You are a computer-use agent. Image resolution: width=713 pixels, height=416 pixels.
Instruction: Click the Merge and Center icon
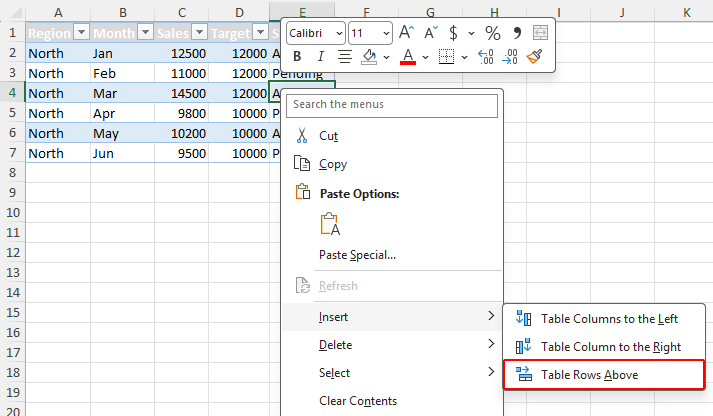click(540, 33)
